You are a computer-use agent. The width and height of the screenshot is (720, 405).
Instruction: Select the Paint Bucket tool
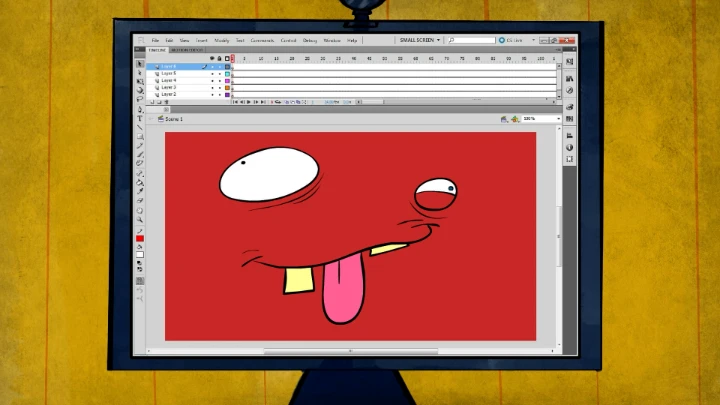(x=140, y=183)
